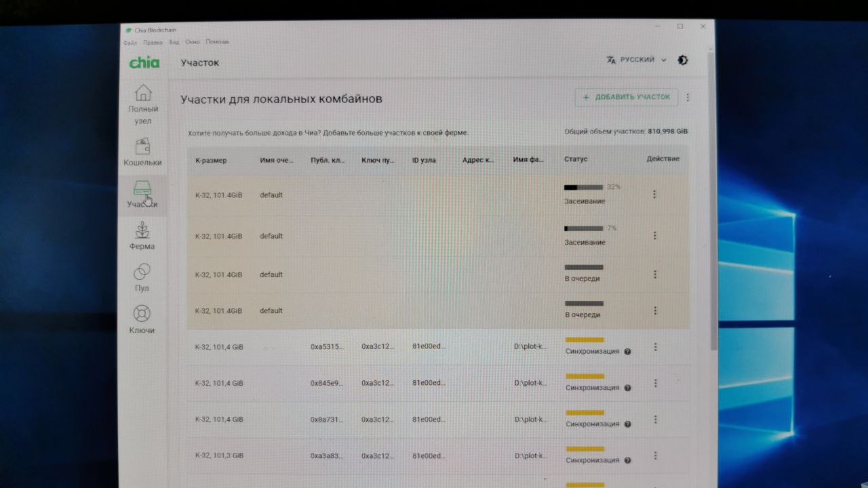
Task: Open the Wallets (Кошельки) section
Action: tap(142, 153)
